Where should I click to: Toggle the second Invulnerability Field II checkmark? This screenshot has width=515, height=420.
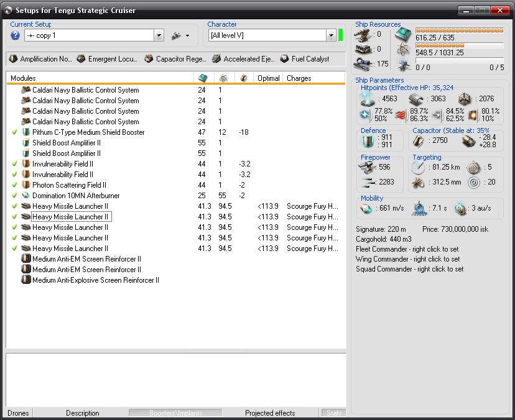click(14, 174)
